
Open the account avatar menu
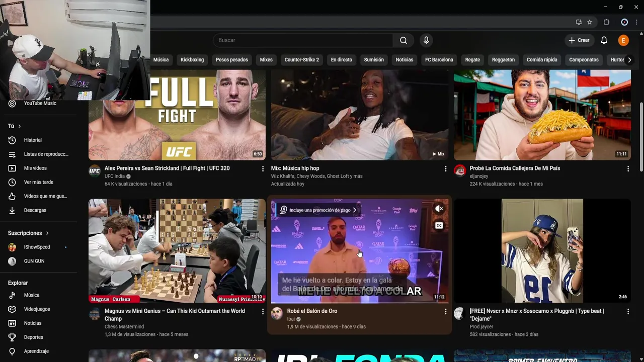(x=623, y=40)
